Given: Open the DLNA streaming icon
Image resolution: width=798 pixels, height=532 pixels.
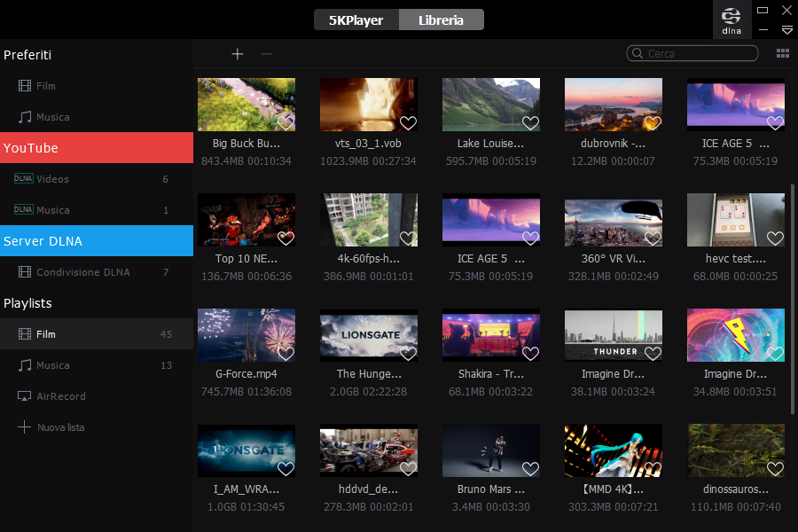Looking at the screenshot, I should pyautogui.click(x=731, y=20).
